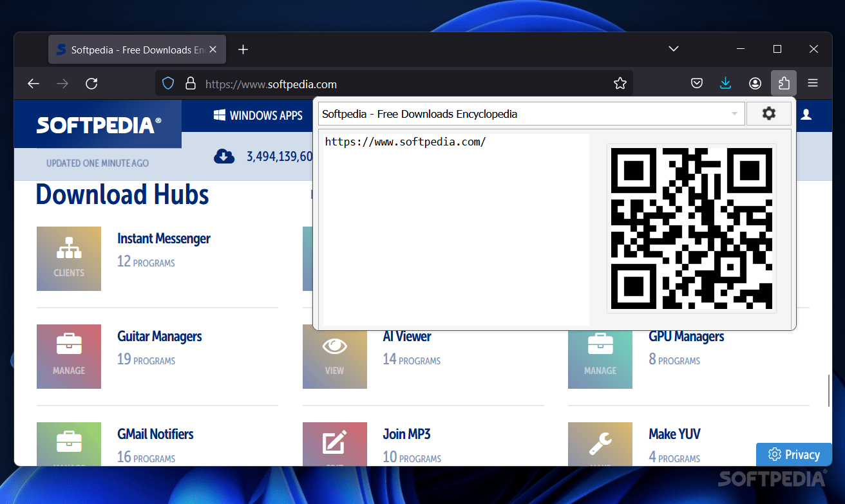Go back with the browser back arrow
This screenshot has width=845, height=504.
coord(33,84)
